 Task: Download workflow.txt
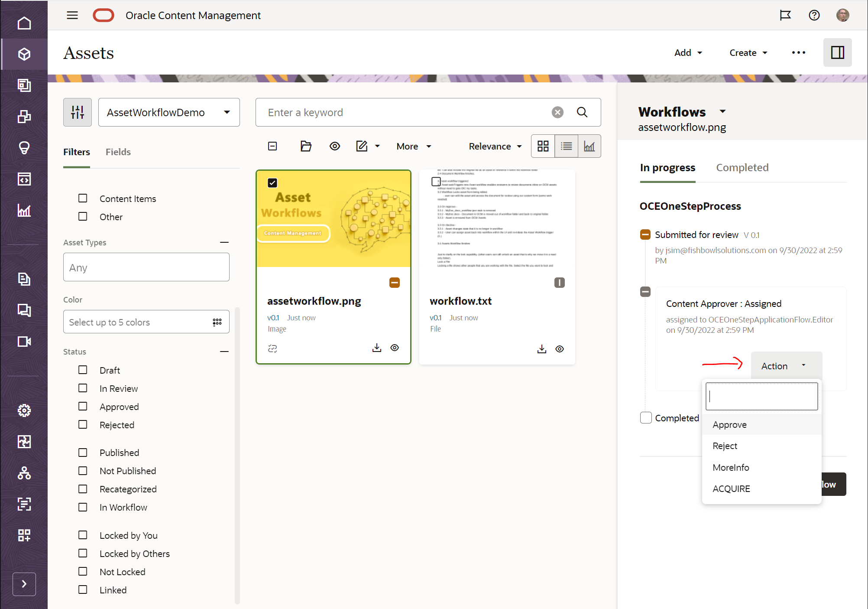coord(542,349)
